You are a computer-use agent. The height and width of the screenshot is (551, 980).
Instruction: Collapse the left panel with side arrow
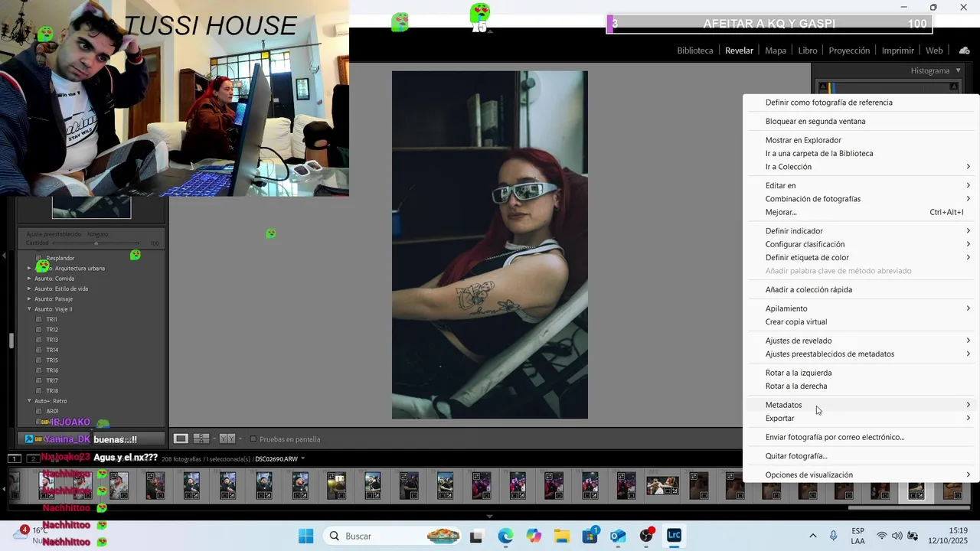[5, 255]
